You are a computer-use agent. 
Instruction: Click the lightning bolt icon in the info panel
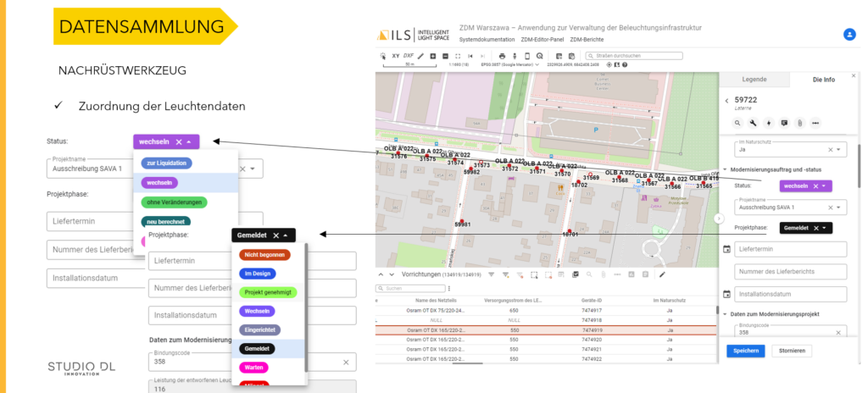click(x=768, y=123)
